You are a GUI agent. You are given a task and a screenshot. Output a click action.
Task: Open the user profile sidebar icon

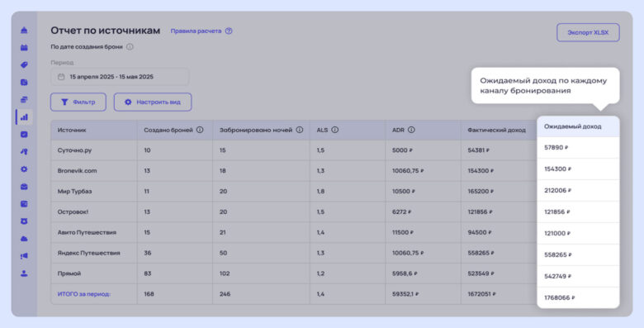coord(24,273)
